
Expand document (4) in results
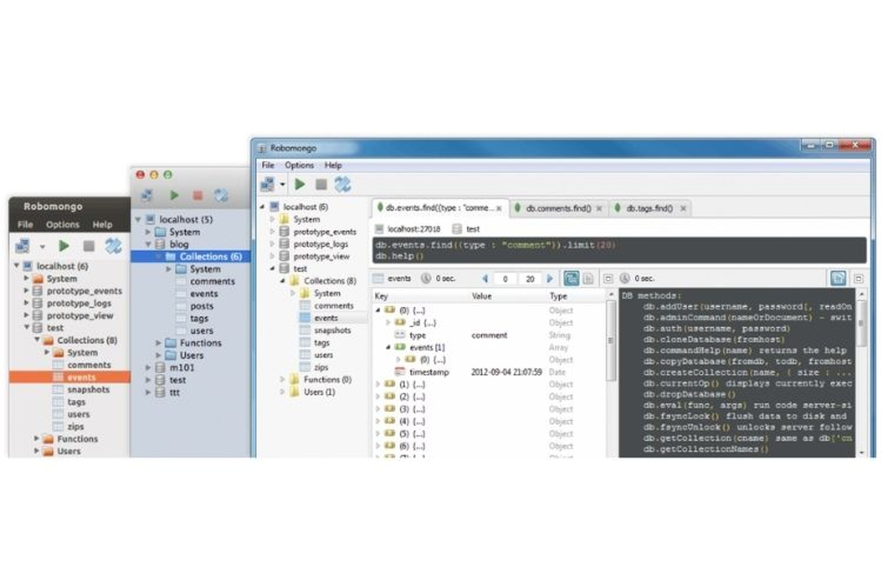point(378,421)
